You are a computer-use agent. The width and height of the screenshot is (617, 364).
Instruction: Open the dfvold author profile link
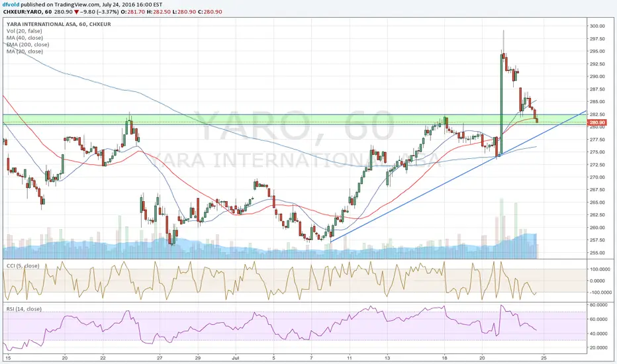[11, 5]
